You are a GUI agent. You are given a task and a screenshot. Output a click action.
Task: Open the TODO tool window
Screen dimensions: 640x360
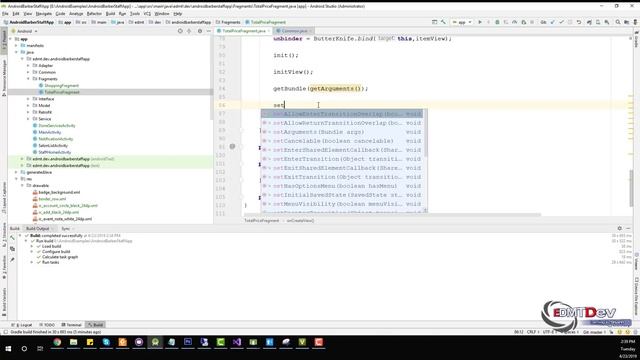[x=47, y=325]
